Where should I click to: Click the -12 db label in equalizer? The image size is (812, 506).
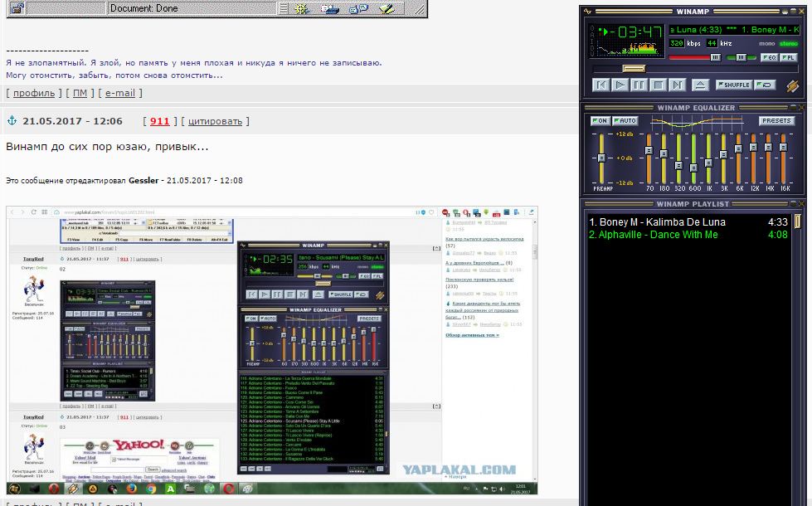[624, 182]
